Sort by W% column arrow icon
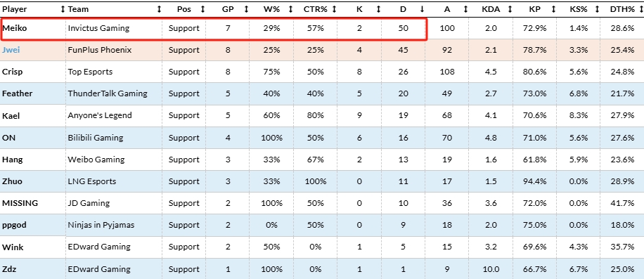644x279 pixels. point(291,9)
